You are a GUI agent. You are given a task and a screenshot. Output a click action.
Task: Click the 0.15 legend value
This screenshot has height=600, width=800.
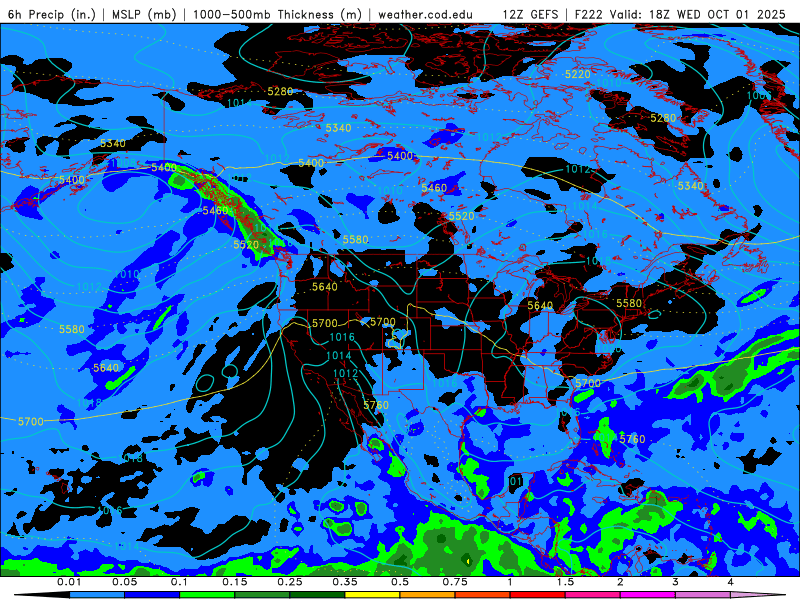coord(235,582)
